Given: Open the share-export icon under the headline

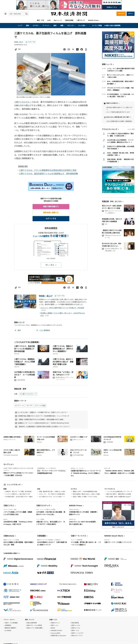Looking at the screenshot, I should coord(86,49).
